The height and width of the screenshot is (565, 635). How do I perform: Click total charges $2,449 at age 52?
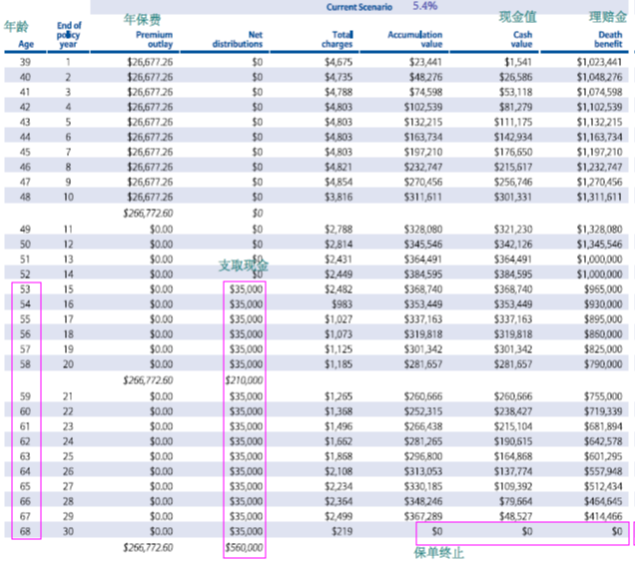pos(338,274)
